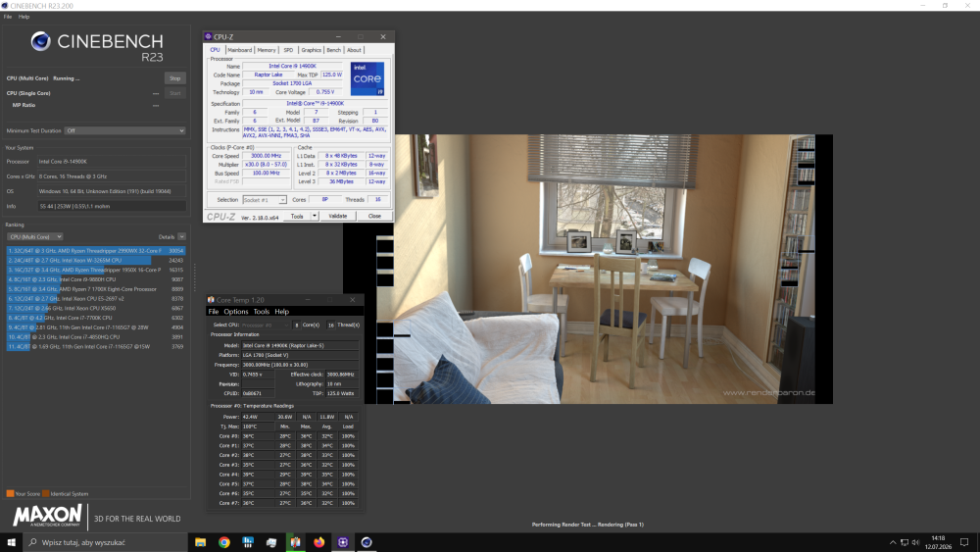The height and width of the screenshot is (552, 980).
Task: Click the Windows Start button
Action: [11, 542]
